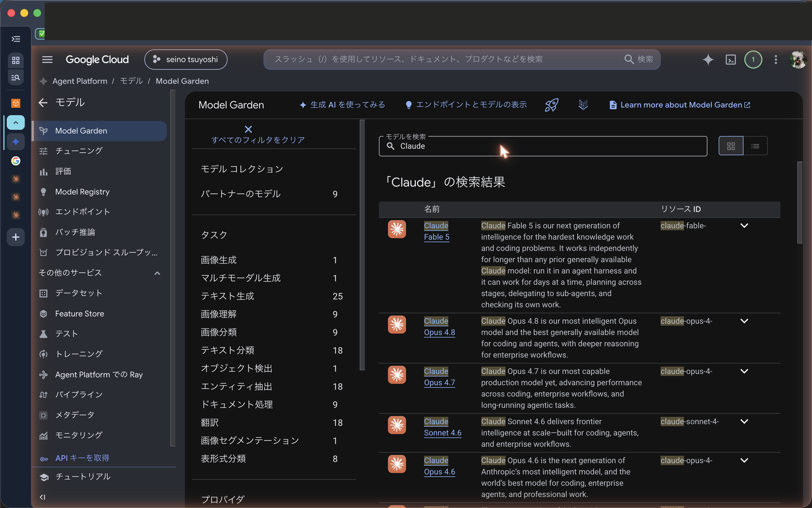Collapse the その他のサービス section

click(x=157, y=273)
